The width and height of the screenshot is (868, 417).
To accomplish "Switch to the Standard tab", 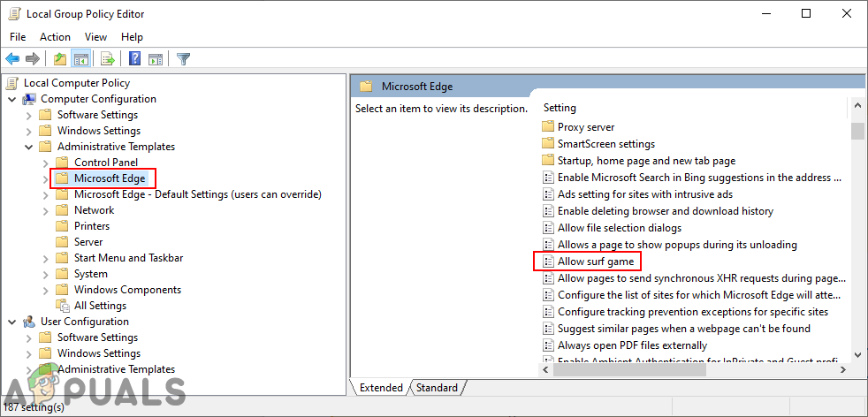I will (437, 388).
